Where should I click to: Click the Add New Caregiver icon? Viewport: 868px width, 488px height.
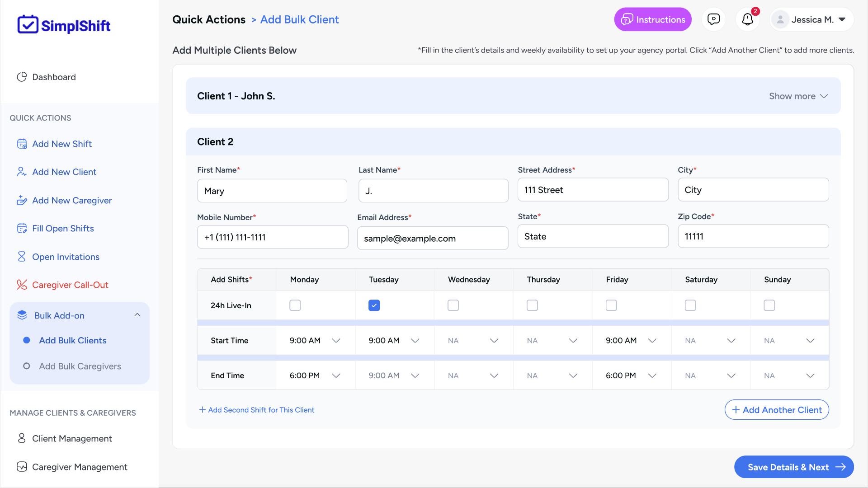22,200
